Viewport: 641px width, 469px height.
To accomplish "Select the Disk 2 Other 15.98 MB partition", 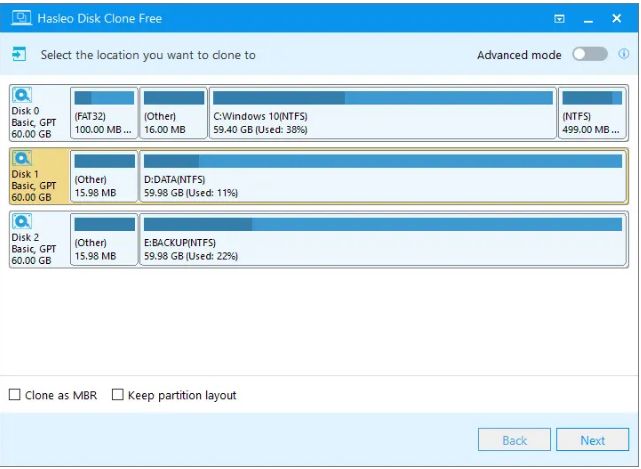I will [104, 239].
